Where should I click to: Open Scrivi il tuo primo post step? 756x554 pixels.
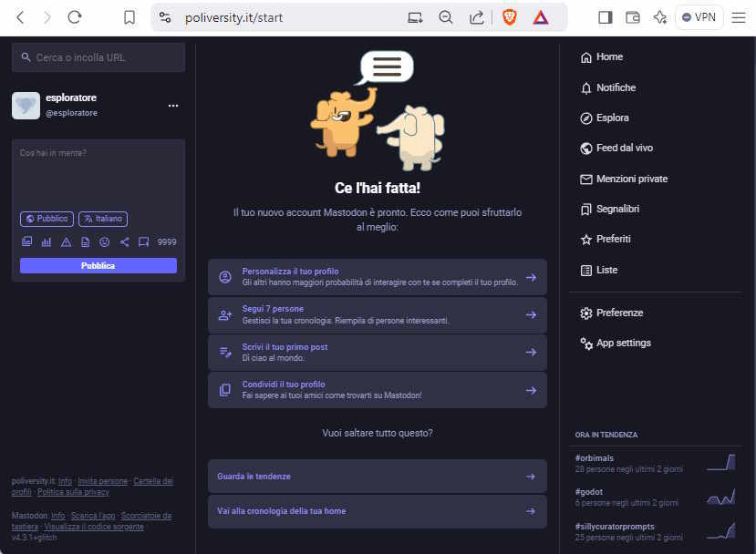(378, 352)
